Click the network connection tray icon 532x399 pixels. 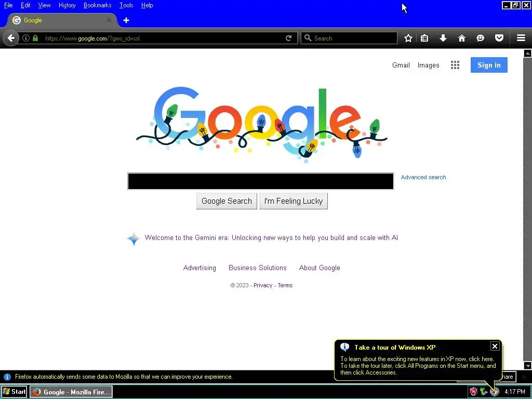484,392
